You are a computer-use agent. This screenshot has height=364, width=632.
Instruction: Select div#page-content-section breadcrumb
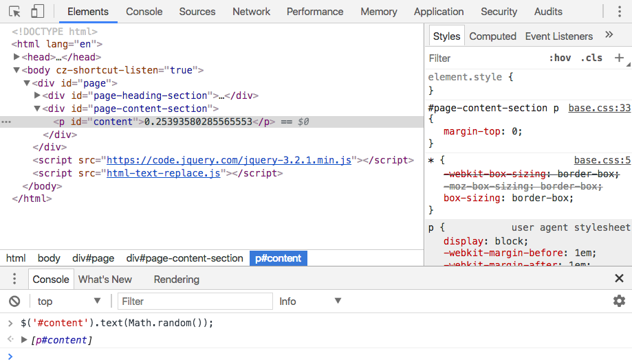(184, 258)
